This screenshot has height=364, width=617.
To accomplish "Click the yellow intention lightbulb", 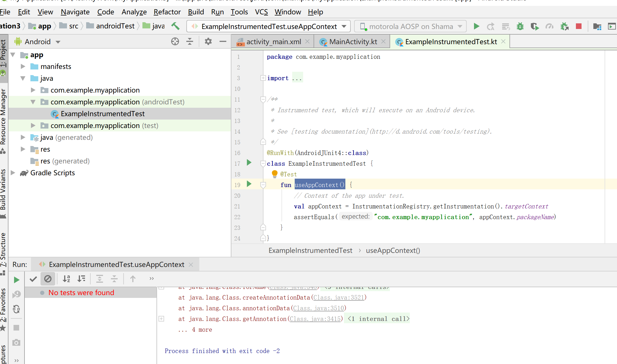I will [x=274, y=174].
